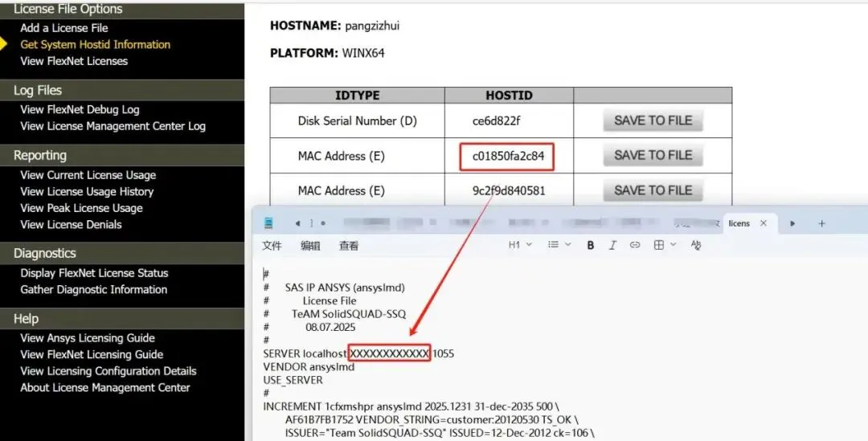Open View FlexNet Licenses
This screenshot has height=441, width=868.
point(74,61)
